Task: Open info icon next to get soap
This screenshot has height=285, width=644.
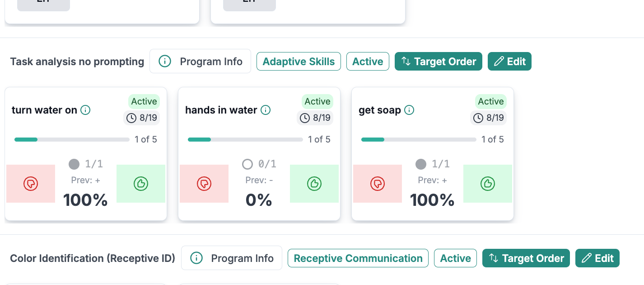Action: point(409,110)
